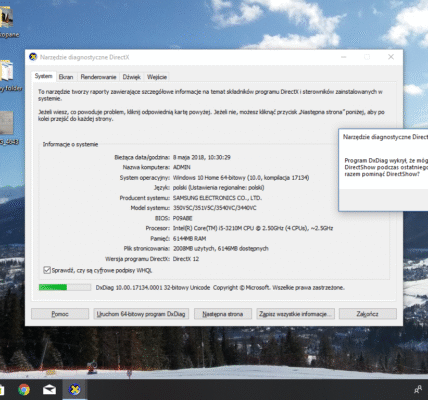Click the language value polski
Screen dimensions: 428x400
tap(218, 188)
